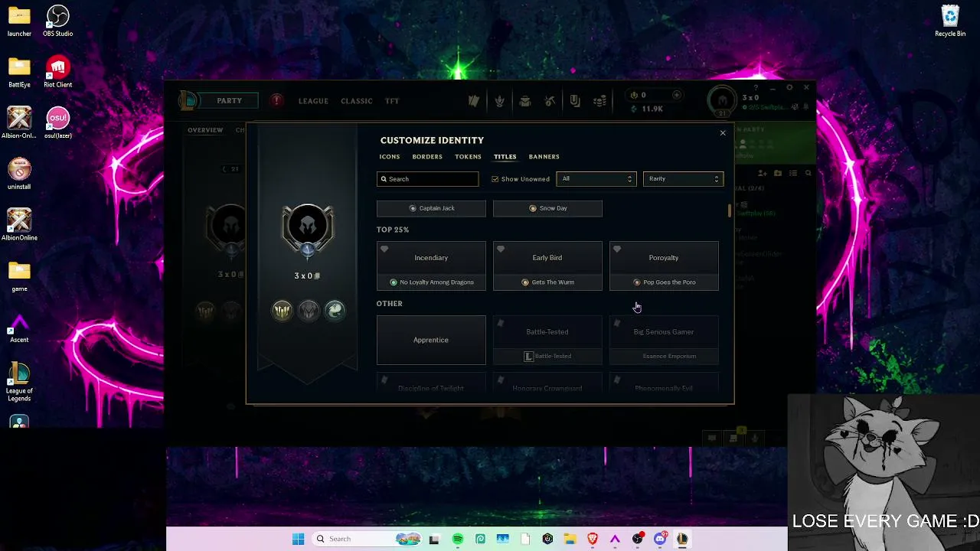Toggle the Show Unowned checkbox
Image resolution: width=980 pixels, height=551 pixels.
[x=495, y=179]
